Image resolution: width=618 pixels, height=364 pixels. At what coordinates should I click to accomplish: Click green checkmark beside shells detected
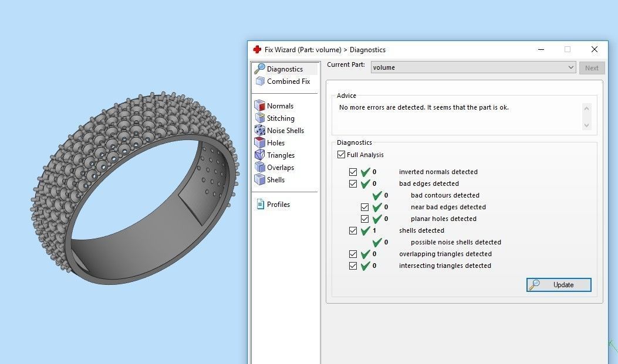coord(366,230)
